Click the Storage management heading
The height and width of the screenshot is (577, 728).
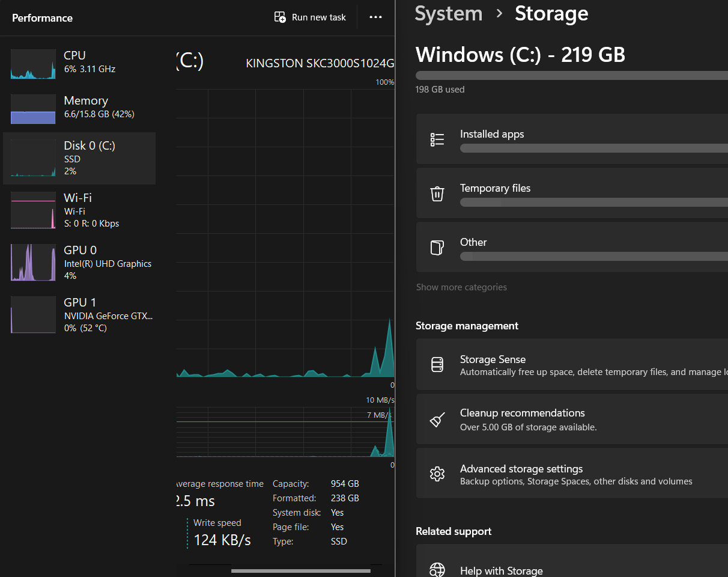pos(467,326)
